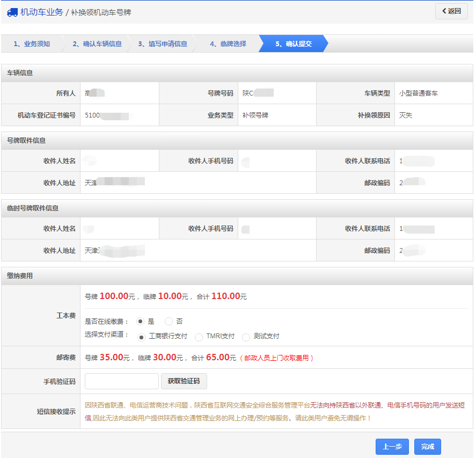Go to step 2 确认车辆信息

(x=97, y=44)
